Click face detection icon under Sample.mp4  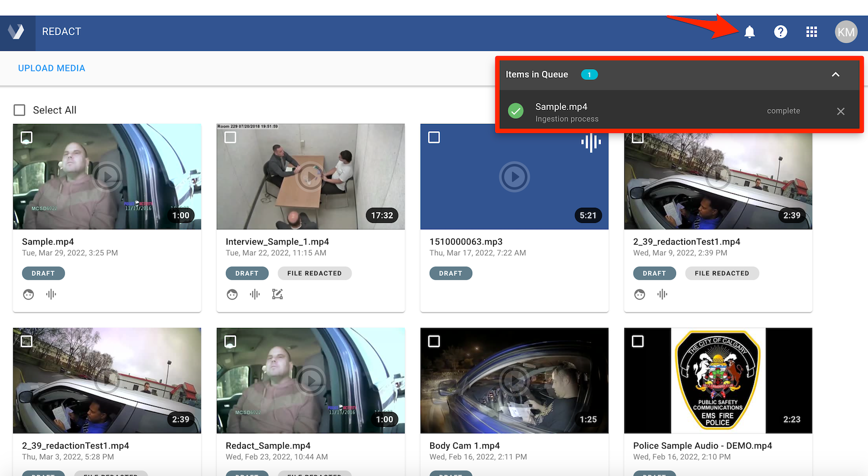click(x=29, y=294)
